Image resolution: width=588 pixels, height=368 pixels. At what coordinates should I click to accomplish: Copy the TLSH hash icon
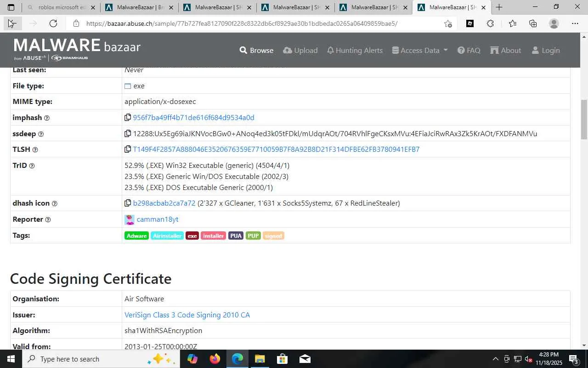(x=128, y=149)
